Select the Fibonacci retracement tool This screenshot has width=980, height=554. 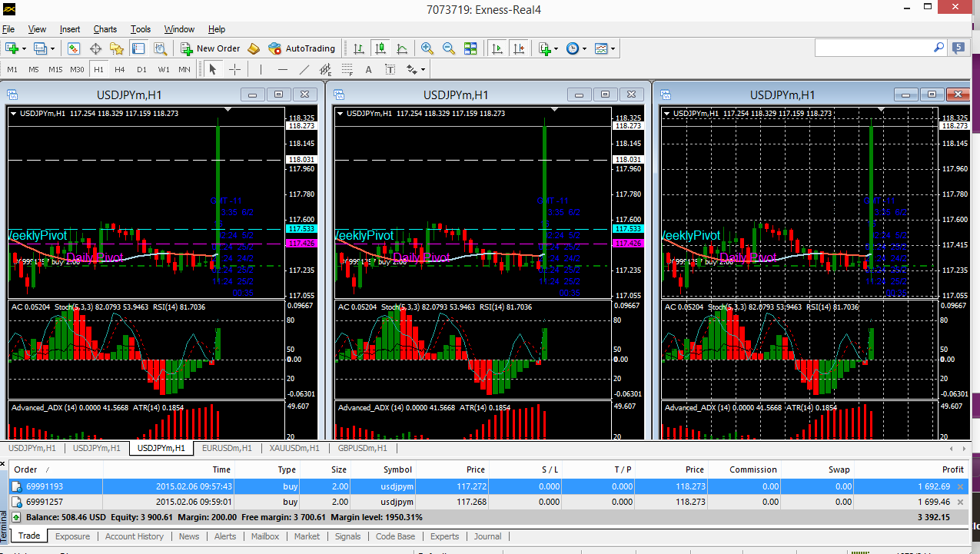click(347, 69)
